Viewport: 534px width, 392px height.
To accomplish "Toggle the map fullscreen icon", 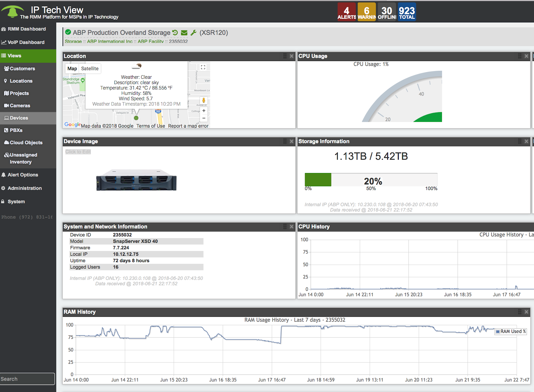I will pos(203,67).
